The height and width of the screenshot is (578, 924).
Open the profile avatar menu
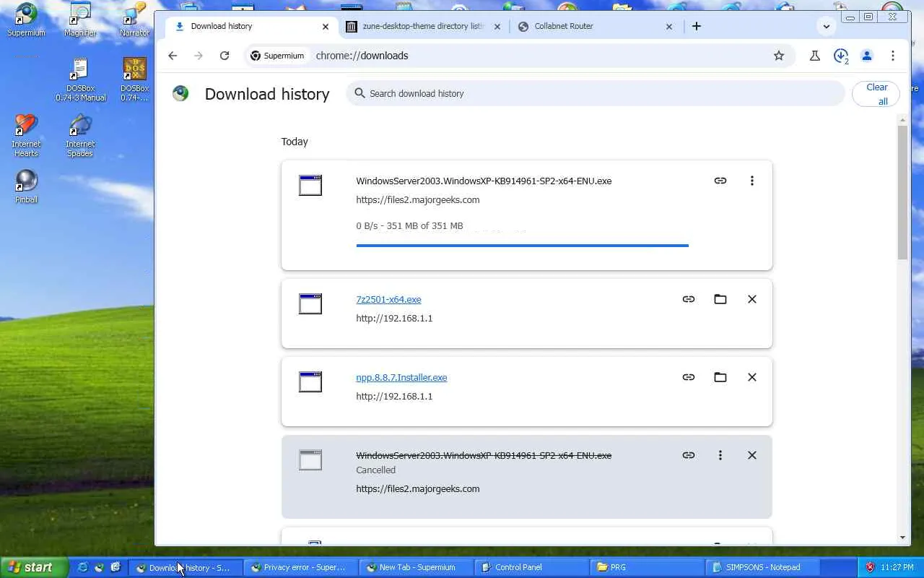(x=867, y=56)
